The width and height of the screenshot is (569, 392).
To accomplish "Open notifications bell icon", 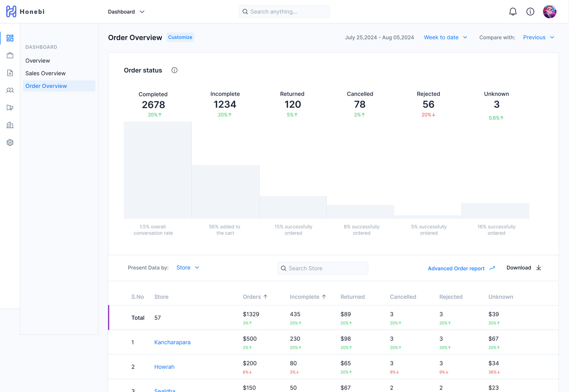I will click(x=512, y=12).
